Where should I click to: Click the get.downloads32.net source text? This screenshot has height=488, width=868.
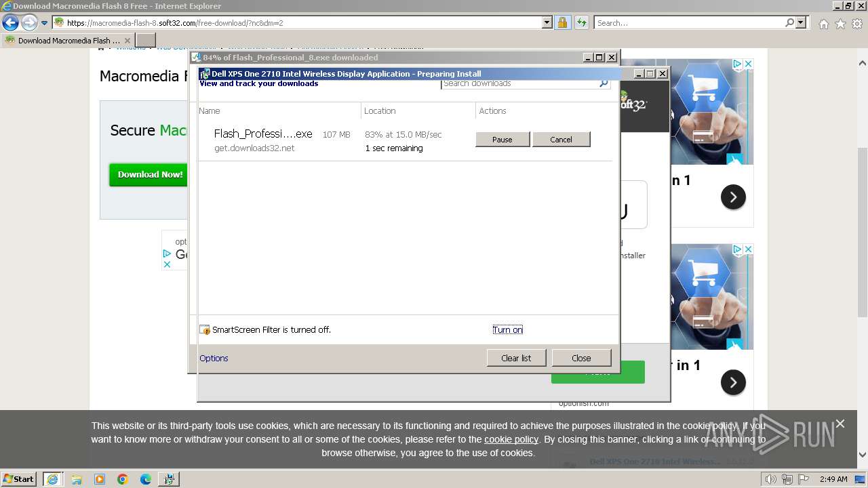pos(254,148)
